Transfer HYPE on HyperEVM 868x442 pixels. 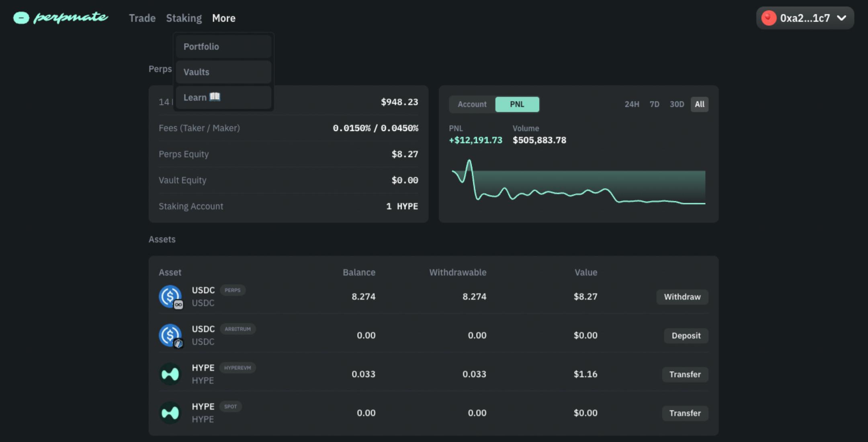click(x=685, y=375)
